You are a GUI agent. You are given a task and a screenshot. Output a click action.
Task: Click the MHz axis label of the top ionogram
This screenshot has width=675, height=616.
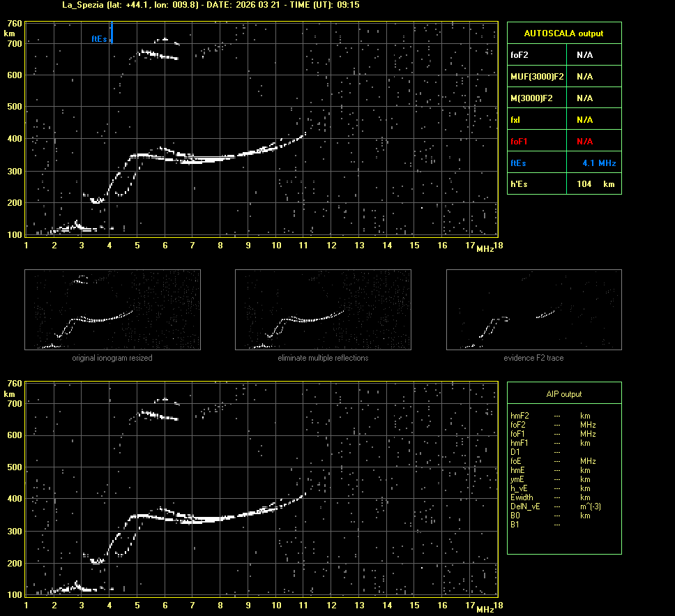point(485,249)
